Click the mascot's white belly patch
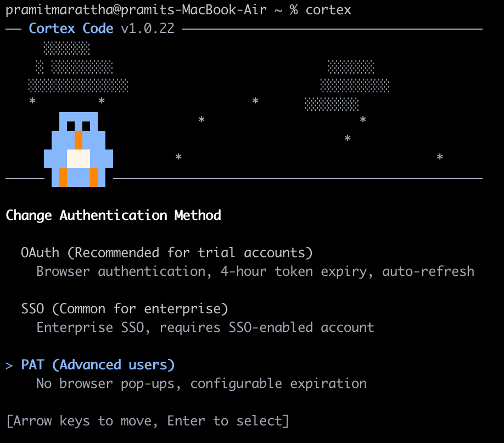 pyautogui.click(x=80, y=159)
